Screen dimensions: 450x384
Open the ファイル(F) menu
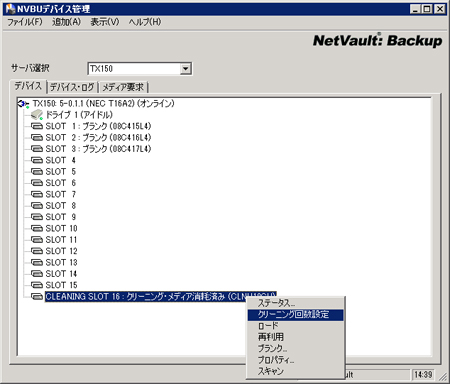pos(25,22)
